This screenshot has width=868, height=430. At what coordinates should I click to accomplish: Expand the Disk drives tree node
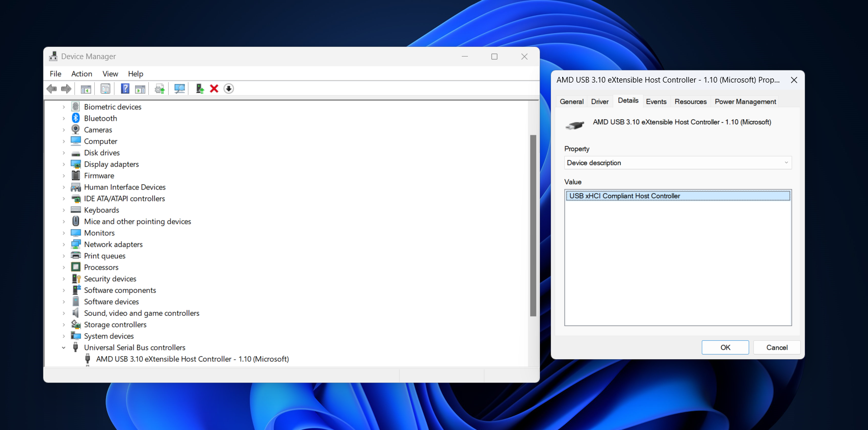(x=64, y=153)
